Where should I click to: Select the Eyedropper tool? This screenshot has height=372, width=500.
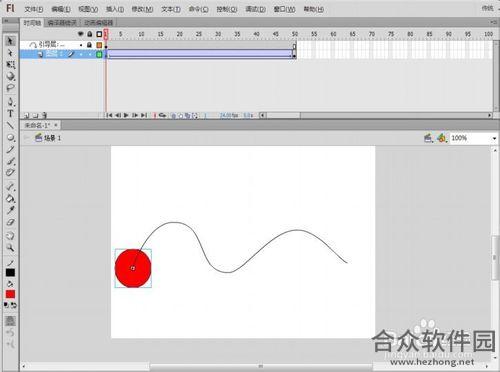[10, 210]
